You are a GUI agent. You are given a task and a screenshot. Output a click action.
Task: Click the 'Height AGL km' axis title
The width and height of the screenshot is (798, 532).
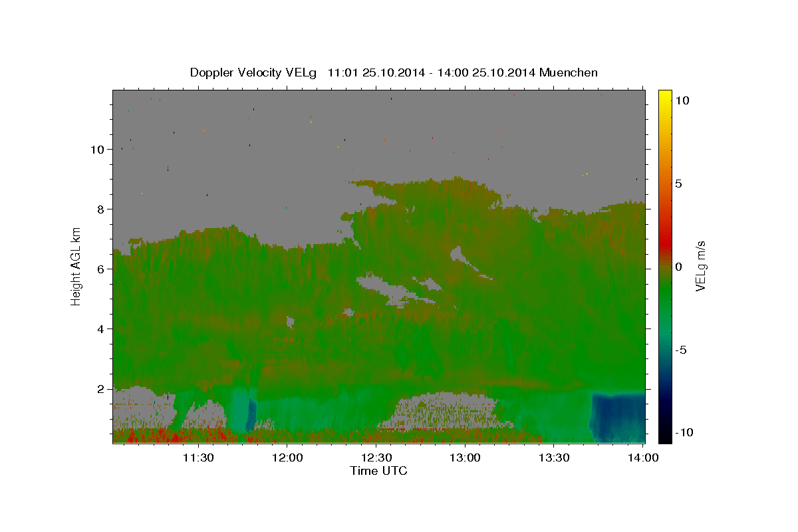click(76, 266)
